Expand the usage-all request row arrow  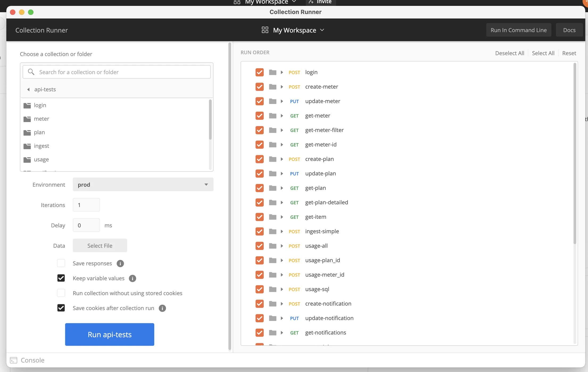[282, 246]
